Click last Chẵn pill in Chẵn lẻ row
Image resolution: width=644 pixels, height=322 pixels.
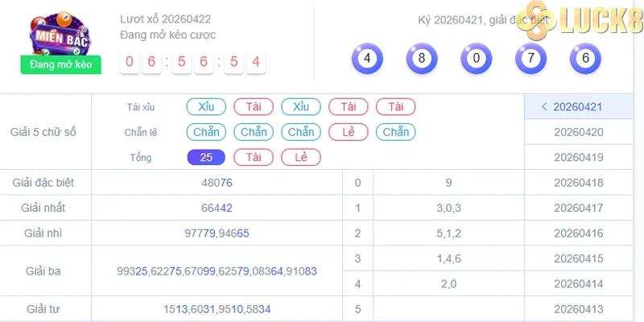coord(395,132)
